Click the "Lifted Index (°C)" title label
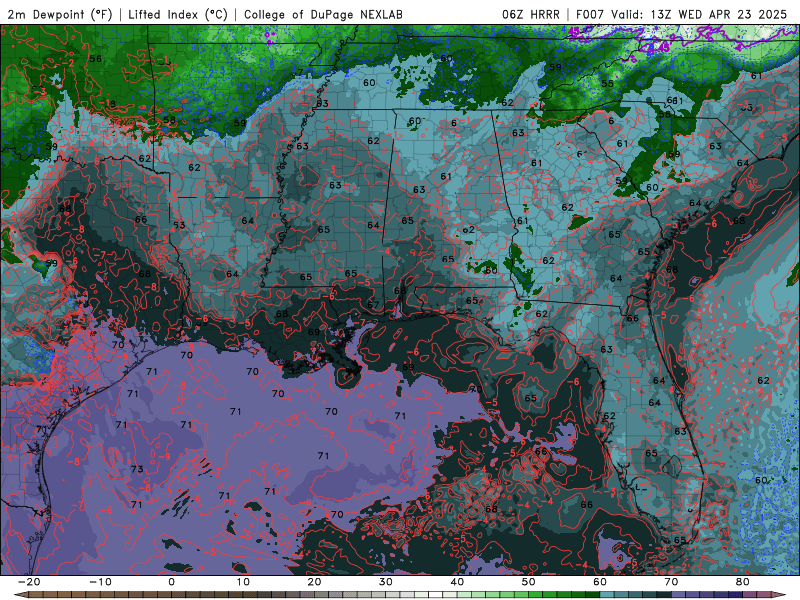Viewport: 800px width, 600px height. coord(178,14)
